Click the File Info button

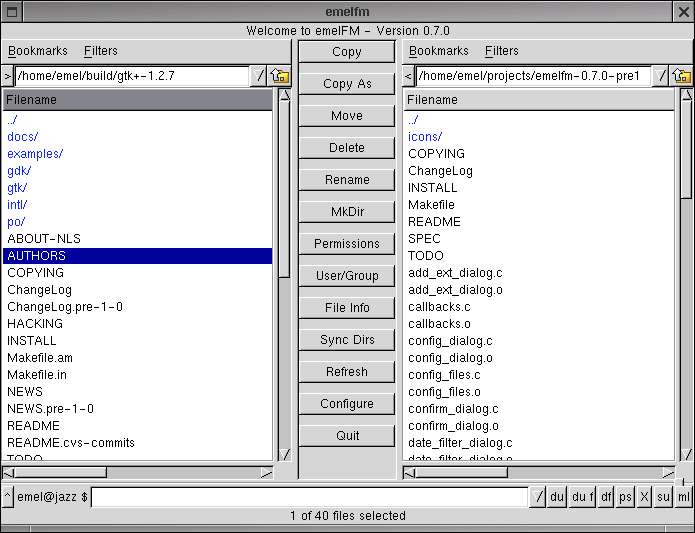(x=347, y=307)
